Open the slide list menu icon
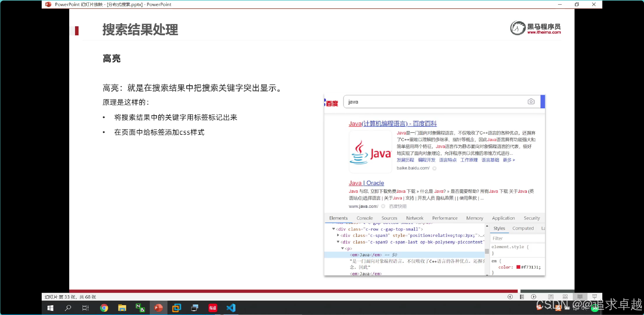This screenshot has width=644, height=315. 522,297
